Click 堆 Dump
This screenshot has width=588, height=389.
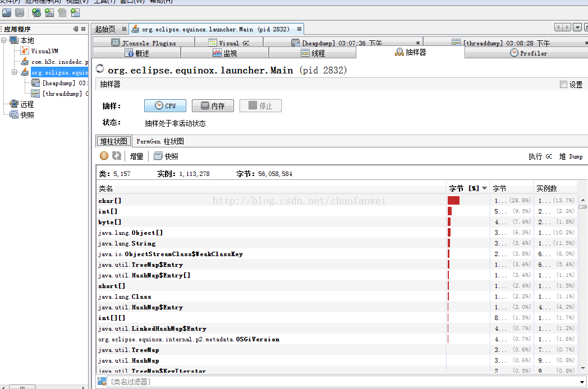(x=571, y=156)
